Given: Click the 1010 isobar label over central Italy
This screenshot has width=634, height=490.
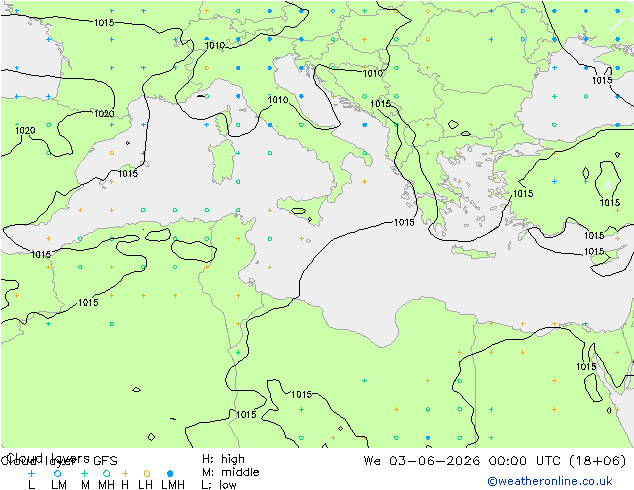Looking at the screenshot, I should 278,99.
